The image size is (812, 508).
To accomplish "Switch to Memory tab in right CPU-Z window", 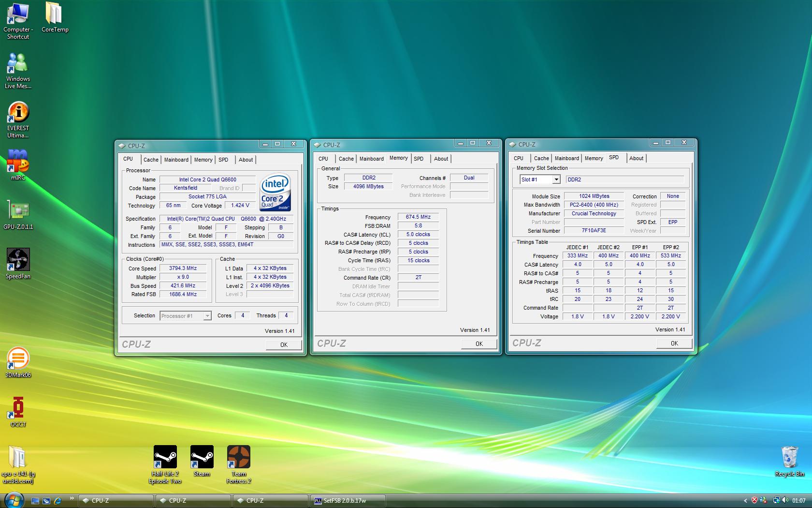I will (594, 158).
